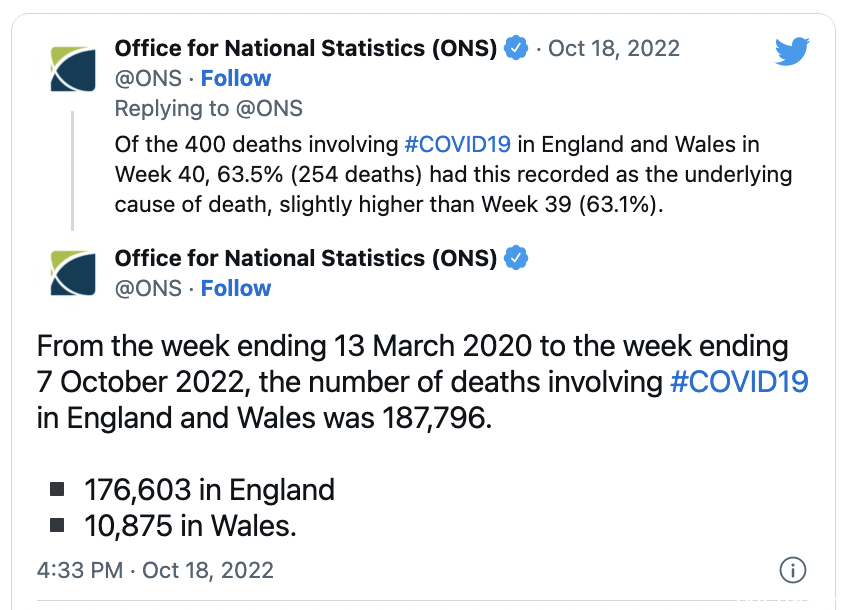Viewport: 848px width, 610px height.
Task: Open the #COVID19 hashtag in the reply tweet
Action: [458, 144]
